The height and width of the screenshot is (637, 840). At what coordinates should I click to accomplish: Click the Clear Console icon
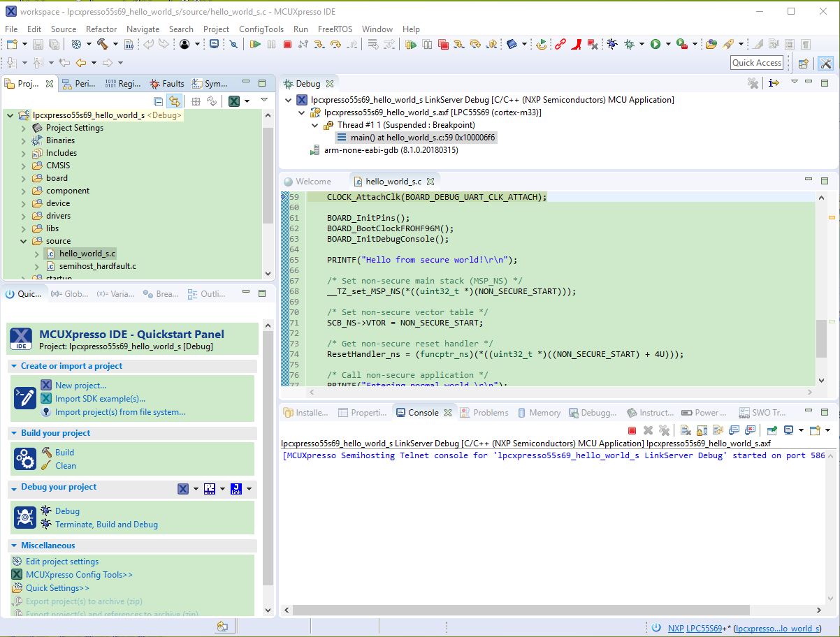[x=686, y=430]
